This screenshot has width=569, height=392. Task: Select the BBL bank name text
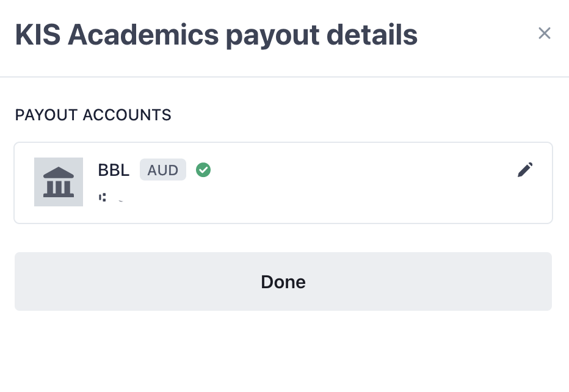click(x=114, y=170)
